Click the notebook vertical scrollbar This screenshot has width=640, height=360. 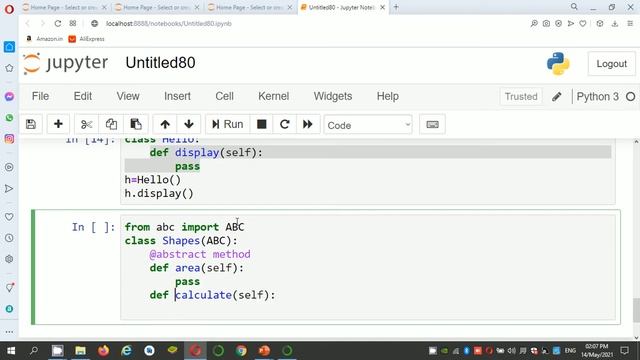tap(636, 311)
